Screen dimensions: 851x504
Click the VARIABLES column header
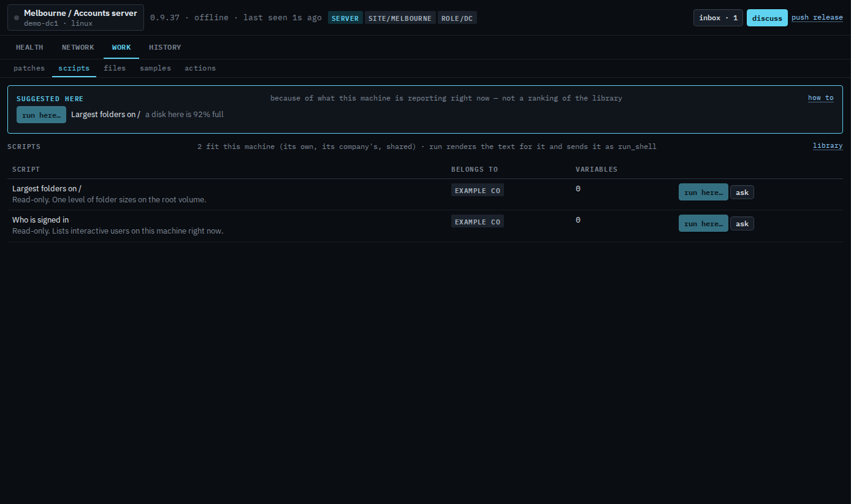coord(597,169)
